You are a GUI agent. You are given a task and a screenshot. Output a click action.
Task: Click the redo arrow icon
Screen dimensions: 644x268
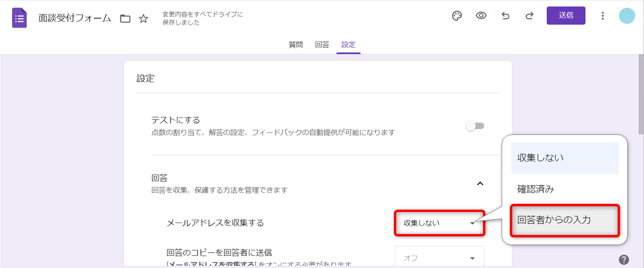click(529, 16)
